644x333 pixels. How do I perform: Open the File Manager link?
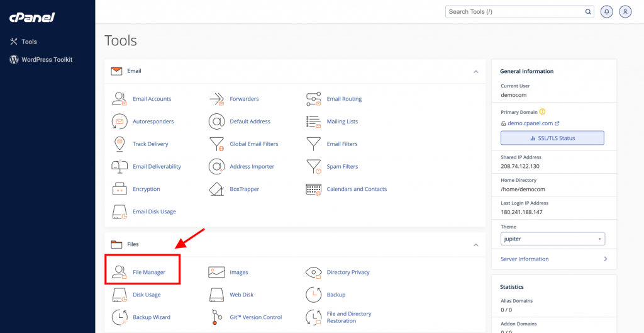149,273
